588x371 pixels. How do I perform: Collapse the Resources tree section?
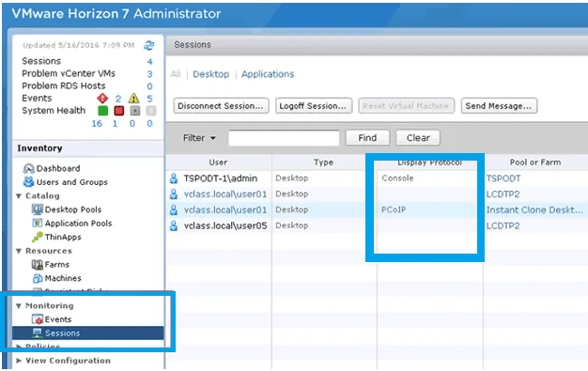(19, 251)
